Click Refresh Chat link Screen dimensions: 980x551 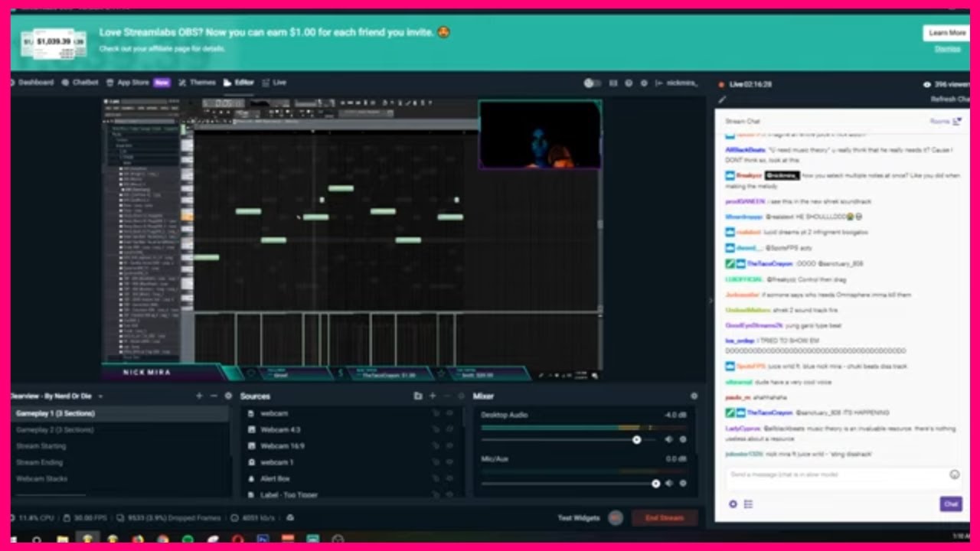[949, 99]
